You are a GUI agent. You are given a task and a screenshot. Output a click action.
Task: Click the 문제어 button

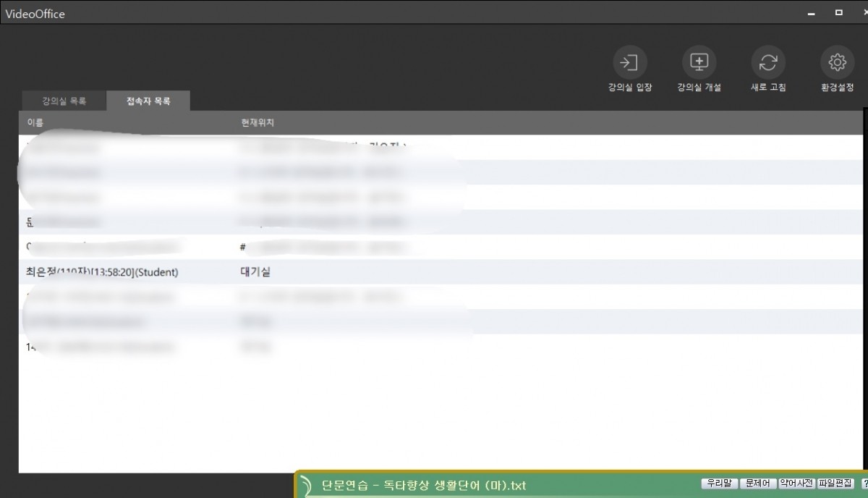coord(758,484)
